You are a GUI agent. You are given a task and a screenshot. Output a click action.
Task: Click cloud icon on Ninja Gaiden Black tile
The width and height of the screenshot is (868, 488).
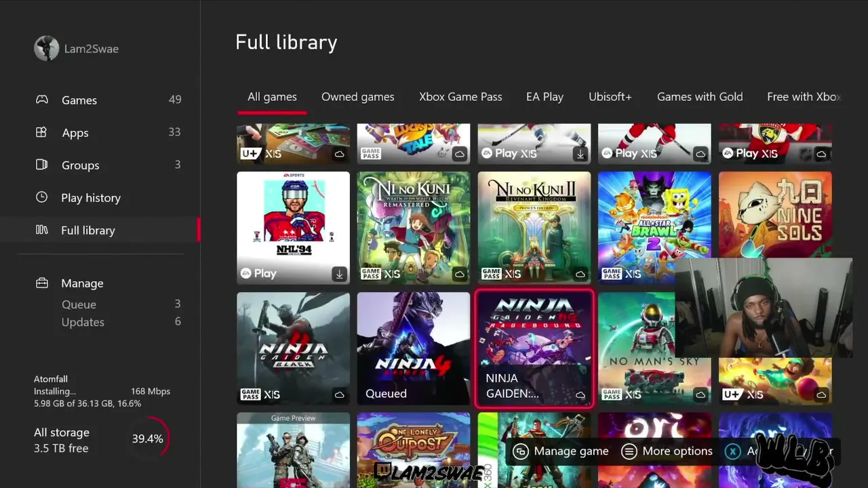coord(339,394)
